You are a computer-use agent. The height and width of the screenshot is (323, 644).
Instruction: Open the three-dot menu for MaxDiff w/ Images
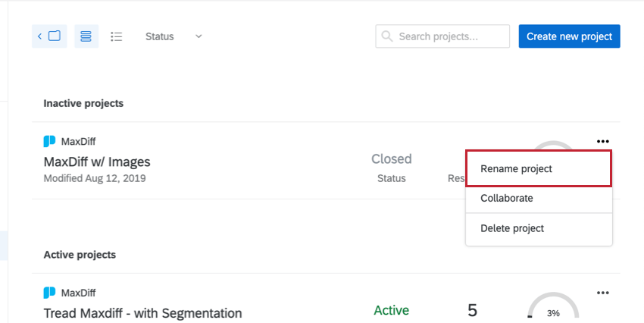[602, 141]
